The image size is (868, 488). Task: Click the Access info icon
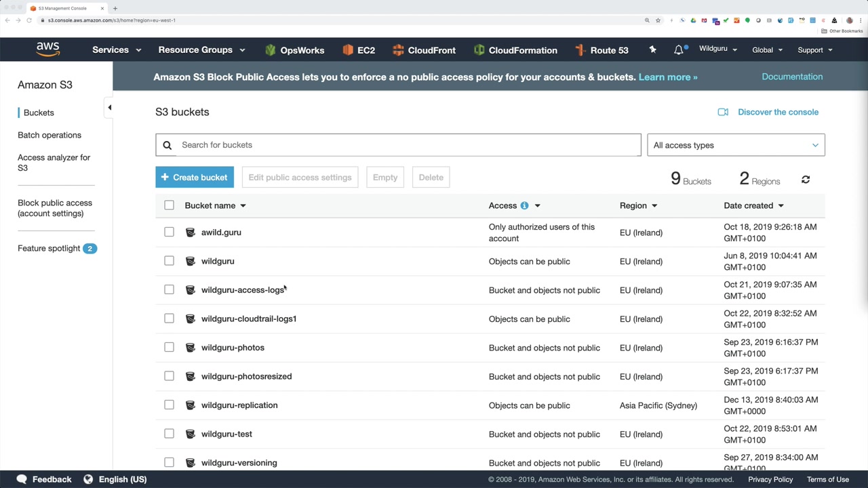pos(524,205)
